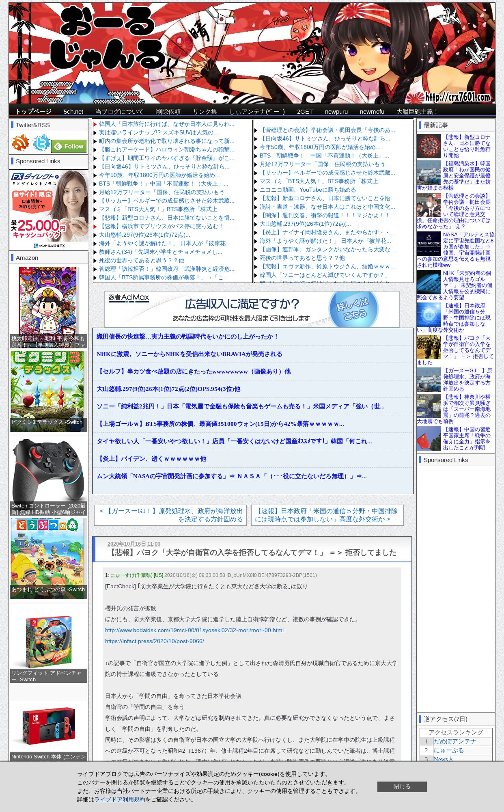Viewport: 504px width, 812px height.
Task: Open NASA Artemis Accords article thumbnail
Action: tap(429, 244)
